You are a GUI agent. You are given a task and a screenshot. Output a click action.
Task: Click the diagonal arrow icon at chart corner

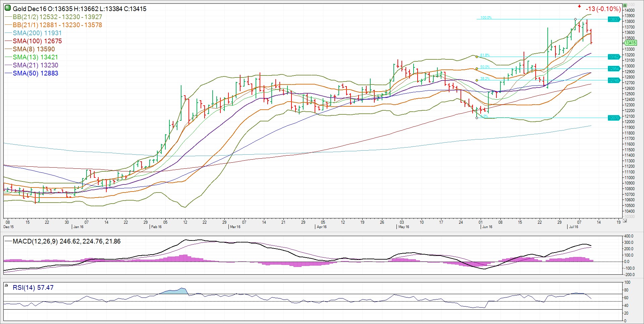[x=625, y=220]
